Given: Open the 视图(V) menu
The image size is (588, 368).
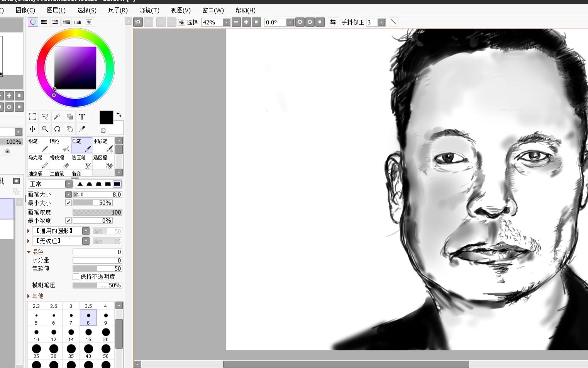Looking at the screenshot, I should [x=181, y=10].
